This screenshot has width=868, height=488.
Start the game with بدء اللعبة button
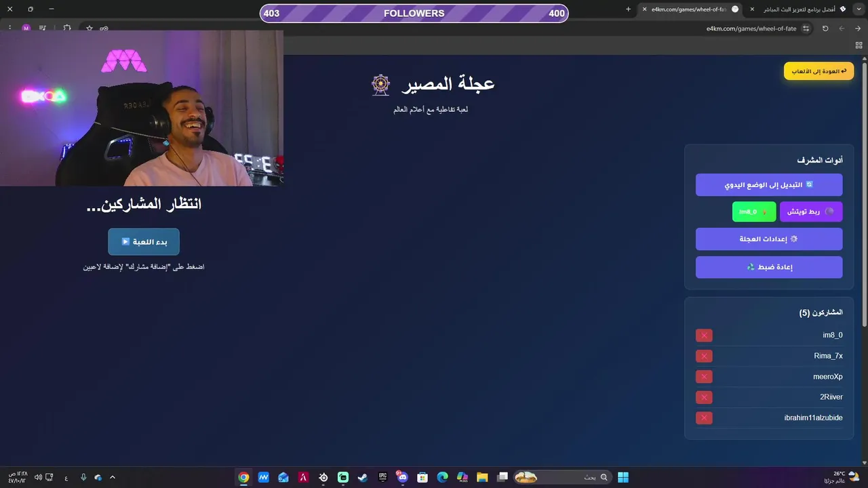click(144, 242)
